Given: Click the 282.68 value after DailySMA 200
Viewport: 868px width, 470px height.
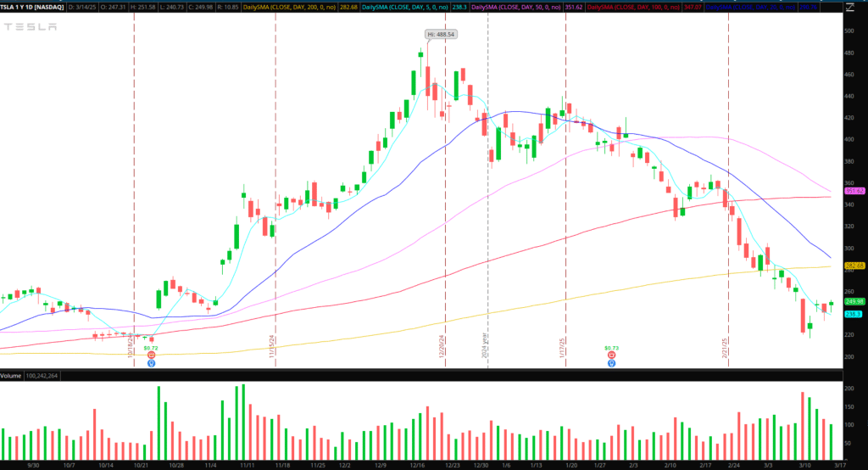Looking at the screenshot, I should tap(349, 7).
